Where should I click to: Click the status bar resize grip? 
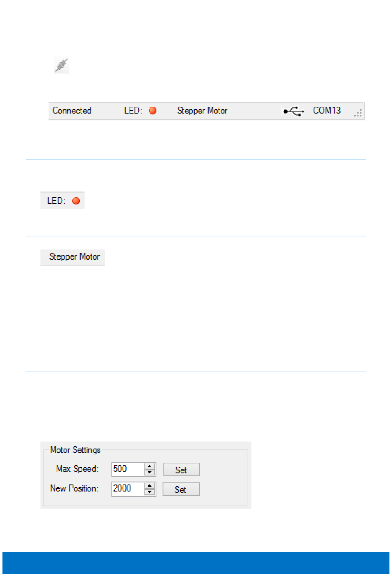(x=358, y=113)
